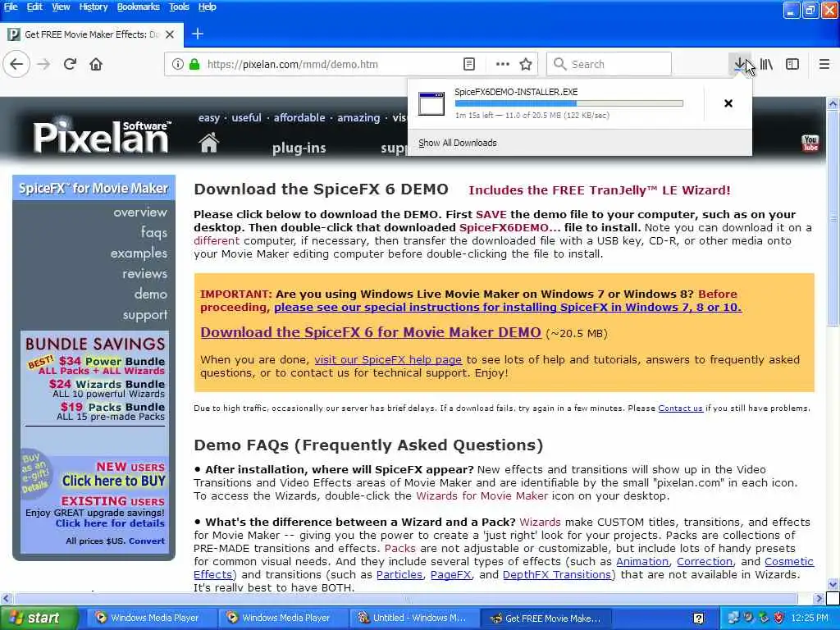Open the Library toolbar button
The width and height of the screenshot is (840, 630).
point(767,64)
